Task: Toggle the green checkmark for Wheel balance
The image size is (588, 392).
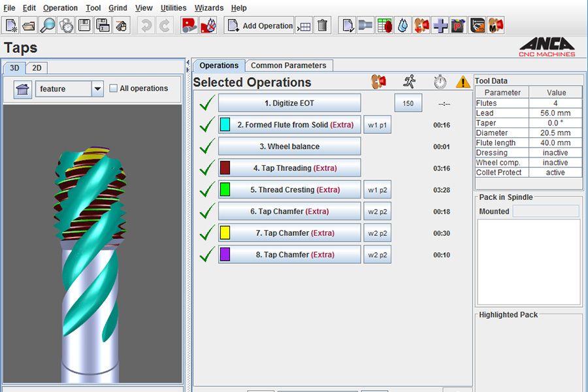Action: [207, 146]
